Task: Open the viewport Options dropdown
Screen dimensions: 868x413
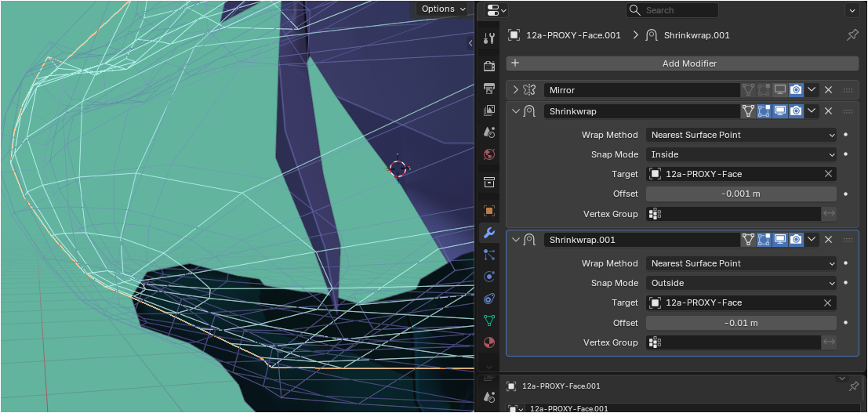Action: 444,9
